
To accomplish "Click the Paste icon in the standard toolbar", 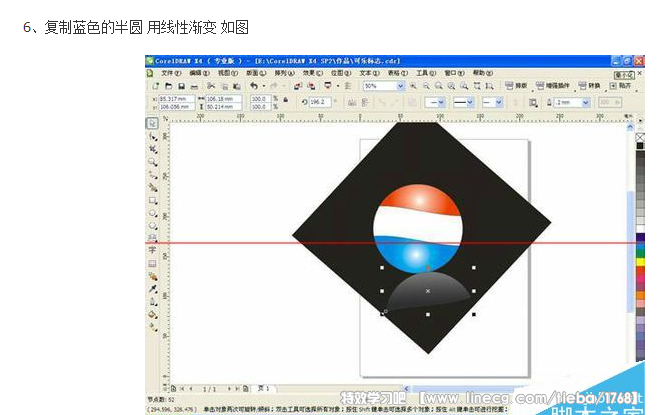I will click(236, 86).
